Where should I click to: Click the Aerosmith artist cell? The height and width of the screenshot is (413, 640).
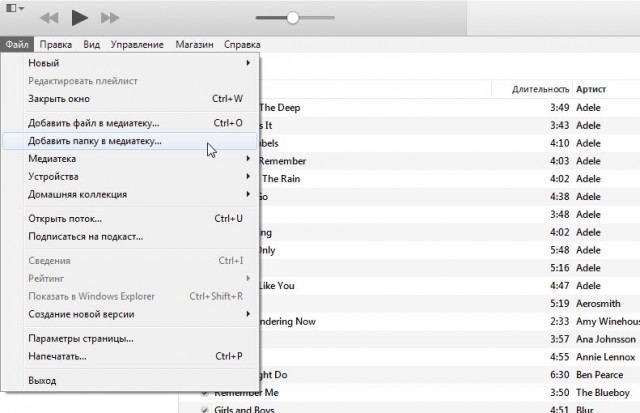point(598,304)
